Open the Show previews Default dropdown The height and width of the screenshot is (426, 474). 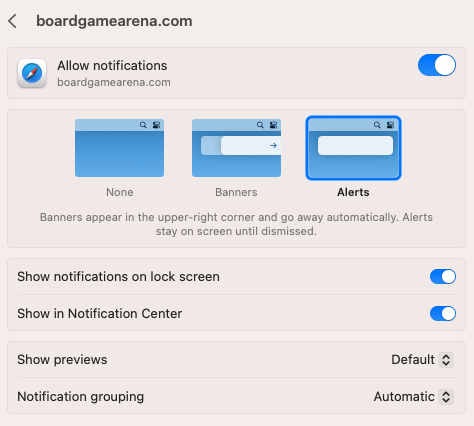point(422,360)
